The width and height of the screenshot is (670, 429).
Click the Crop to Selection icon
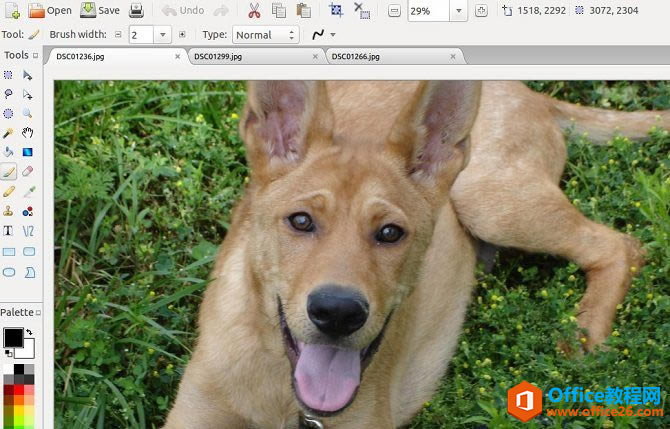coord(336,10)
